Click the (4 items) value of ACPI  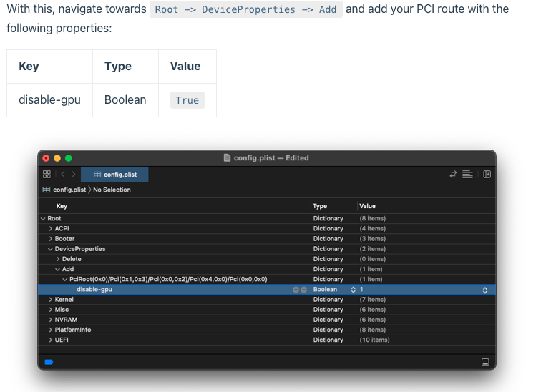[x=373, y=229]
